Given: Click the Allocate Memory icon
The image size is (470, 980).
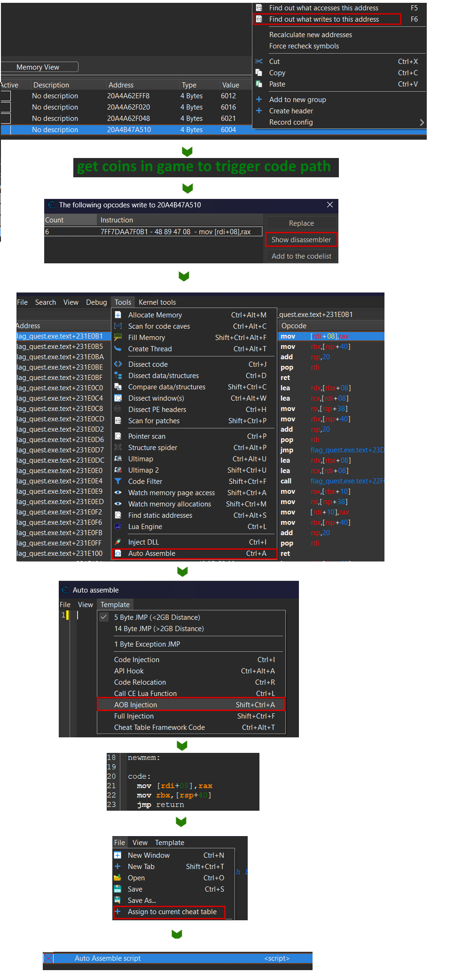Looking at the screenshot, I should pyautogui.click(x=118, y=315).
